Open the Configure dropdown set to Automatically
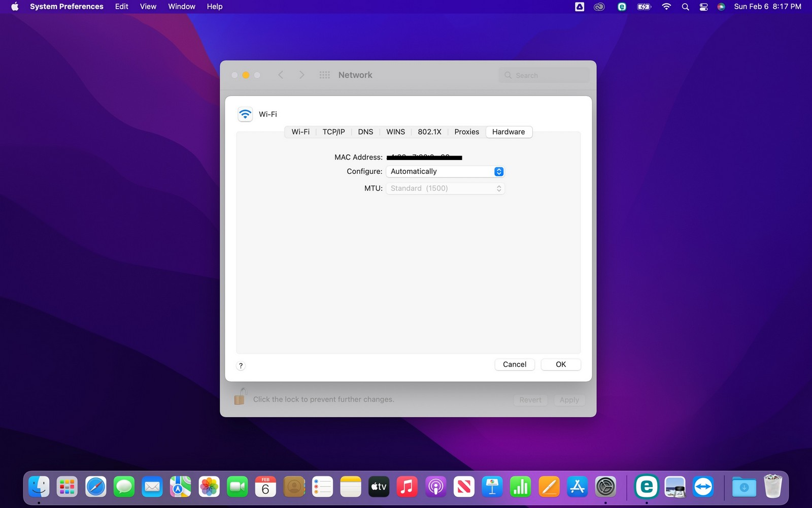812x508 pixels. (x=445, y=172)
